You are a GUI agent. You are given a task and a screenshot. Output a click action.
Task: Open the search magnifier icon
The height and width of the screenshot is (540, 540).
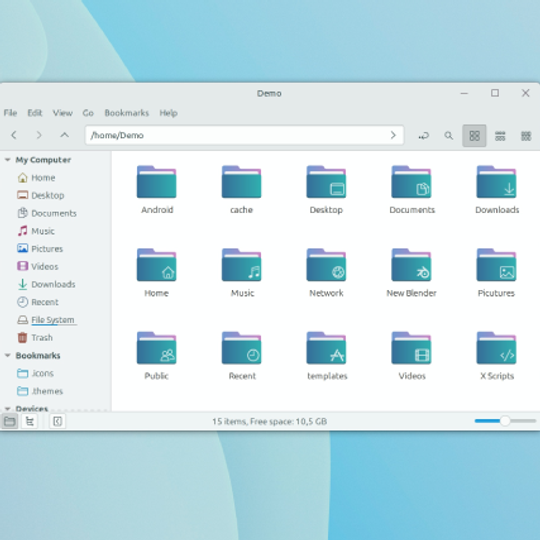tap(448, 136)
